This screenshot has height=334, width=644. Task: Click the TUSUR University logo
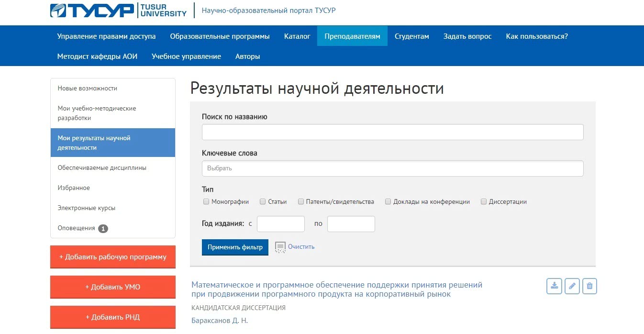point(118,10)
